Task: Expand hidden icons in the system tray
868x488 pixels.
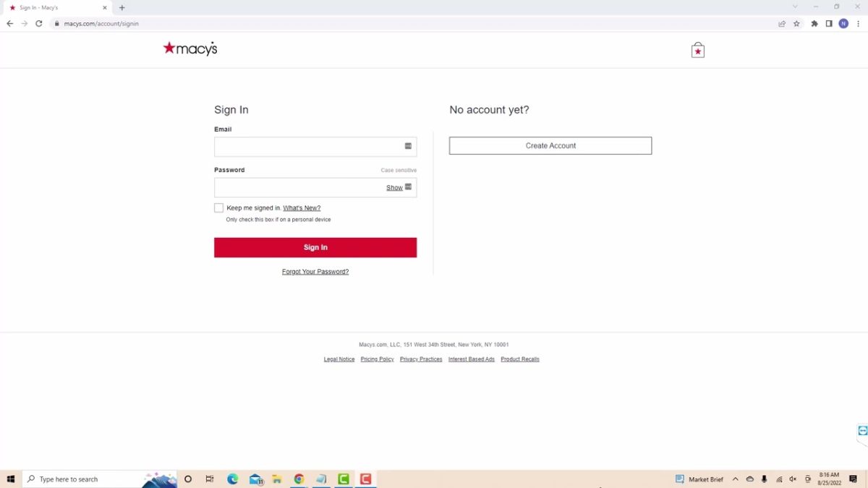Action: (x=735, y=479)
